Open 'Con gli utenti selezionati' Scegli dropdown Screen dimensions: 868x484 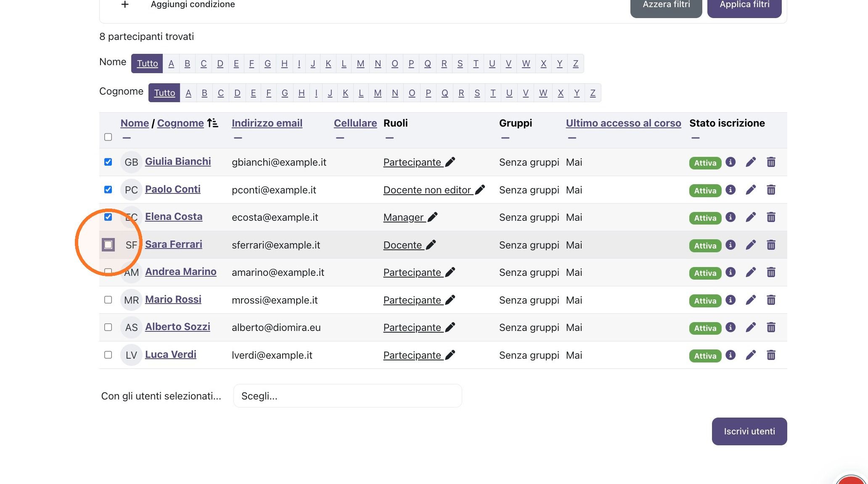[x=347, y=396]
